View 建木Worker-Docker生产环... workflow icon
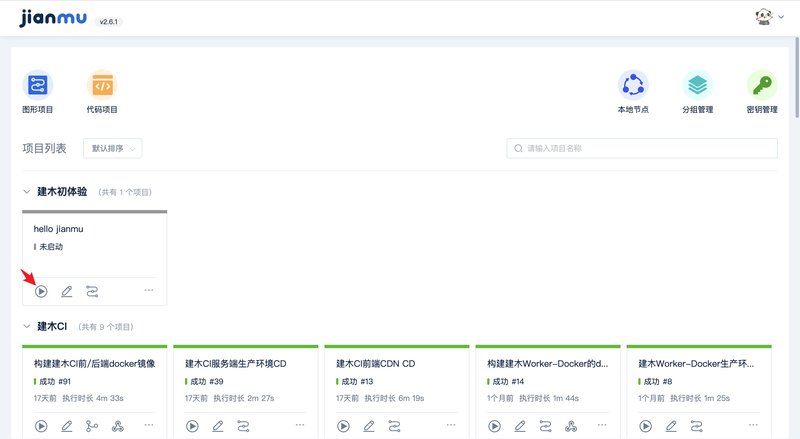 point(696,426)
